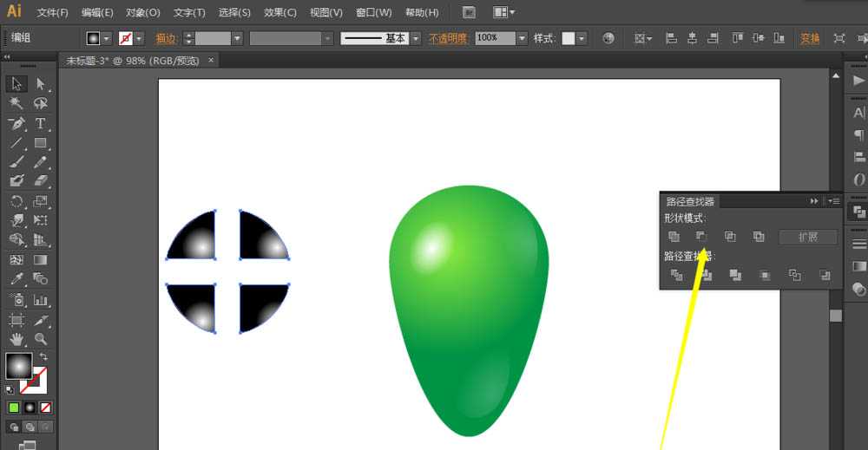The width and height of the screenshot is (868, 450).
Task: Pick the Eyedropper tool
Action: [x=16, y=278]
